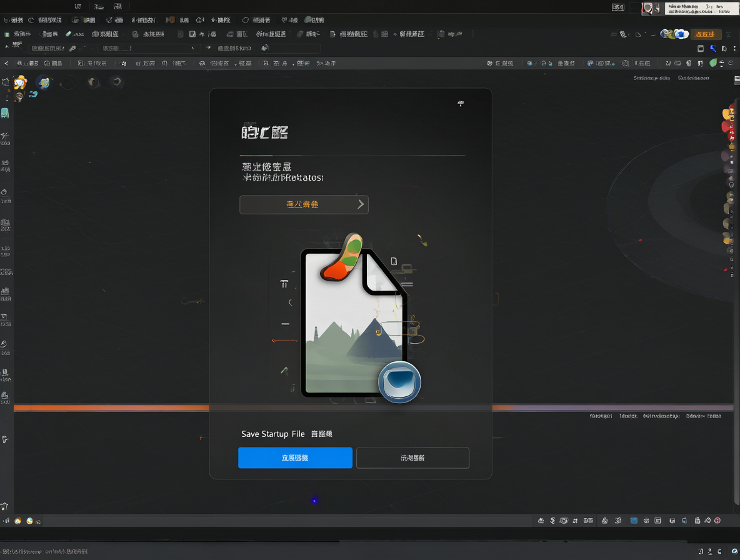Click the orange sphere icon in bottom-left status bar
This screenshot has width=740, height=560.
coord(18,521)
